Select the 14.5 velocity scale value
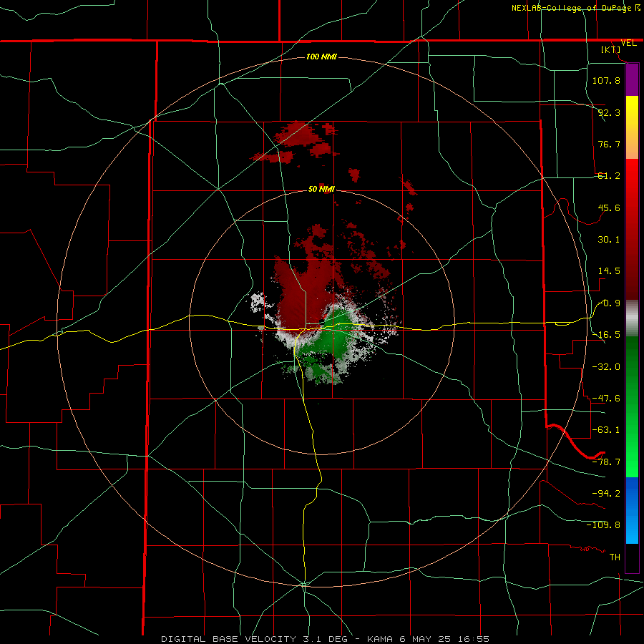644x644 pixels. tap(609, 271)
